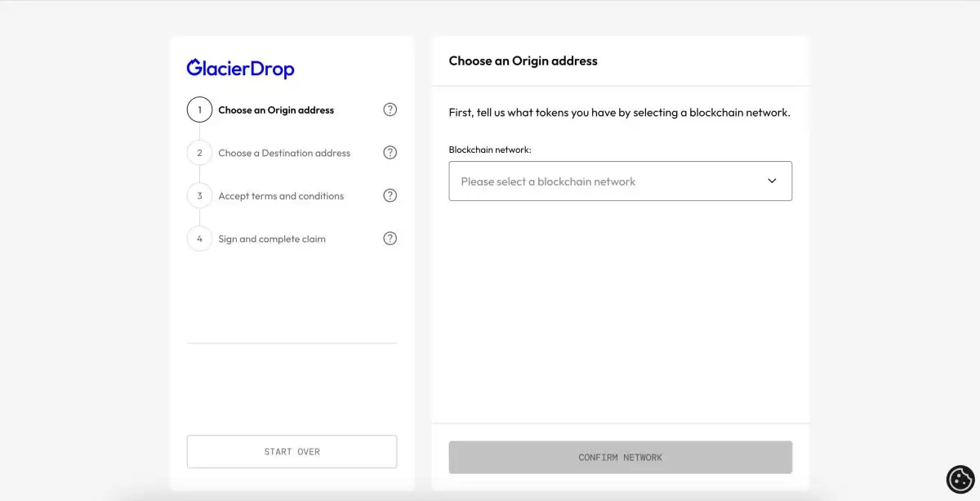The width and height of the screenshot is (980, 501).
Task: Open help for Choose an Origin address
Action: point(390,110)
